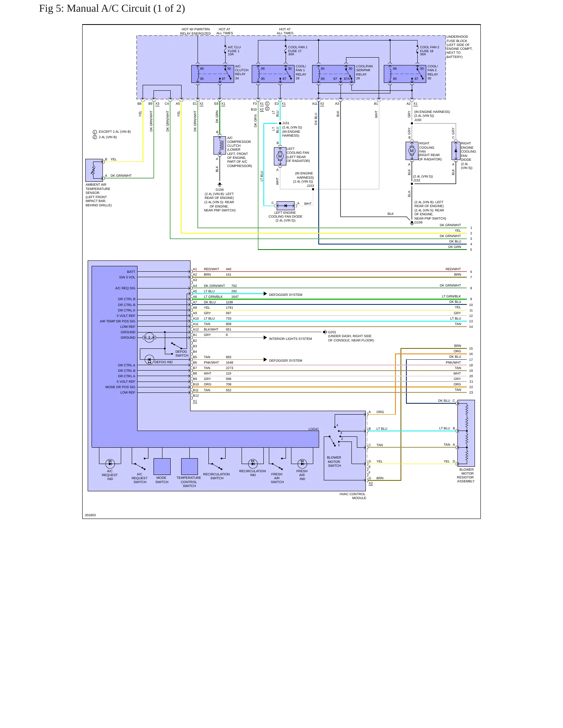Viewport: 563px width, 728px height.
Task: Click the BLK/WHT 651 wire label
Action: [x=217, y=329]
